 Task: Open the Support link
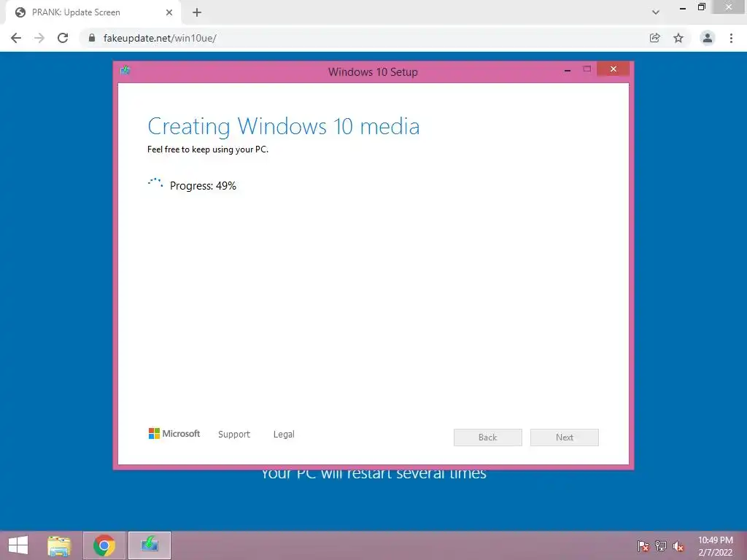[234, 435]
